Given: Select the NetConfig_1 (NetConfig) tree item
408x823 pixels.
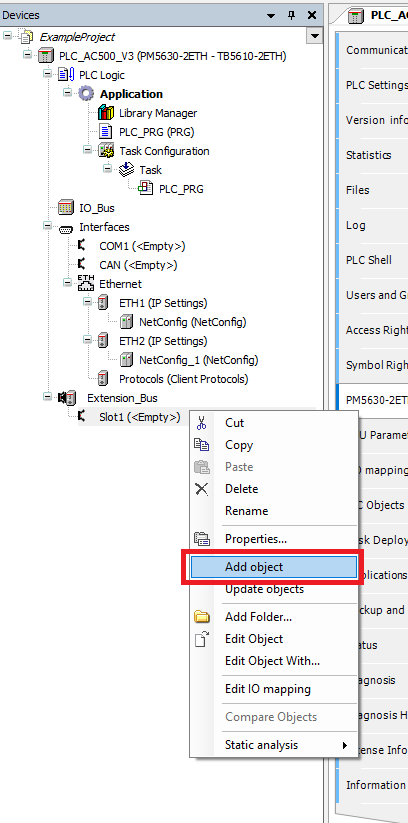Looking at the screenshot, I should pyautogui.click(x=198, y=360).
